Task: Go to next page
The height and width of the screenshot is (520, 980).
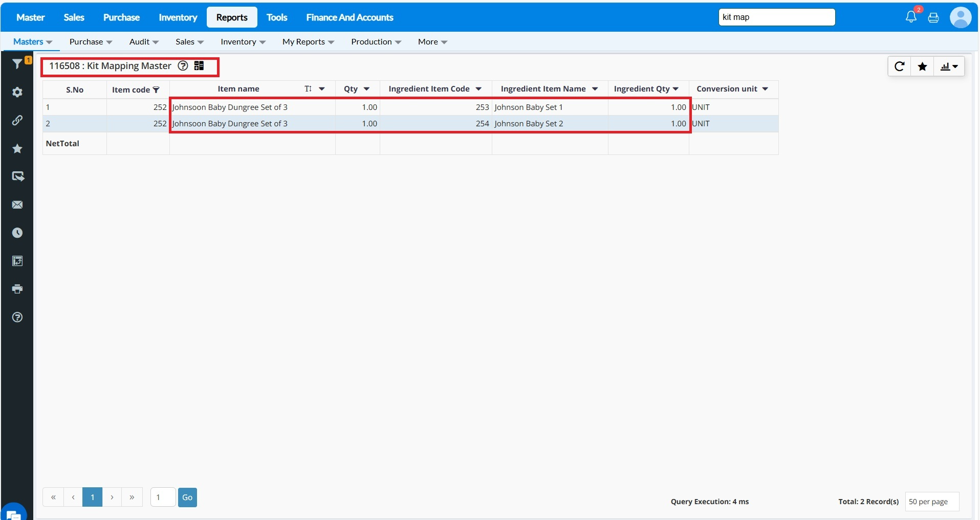Action: 112,498
